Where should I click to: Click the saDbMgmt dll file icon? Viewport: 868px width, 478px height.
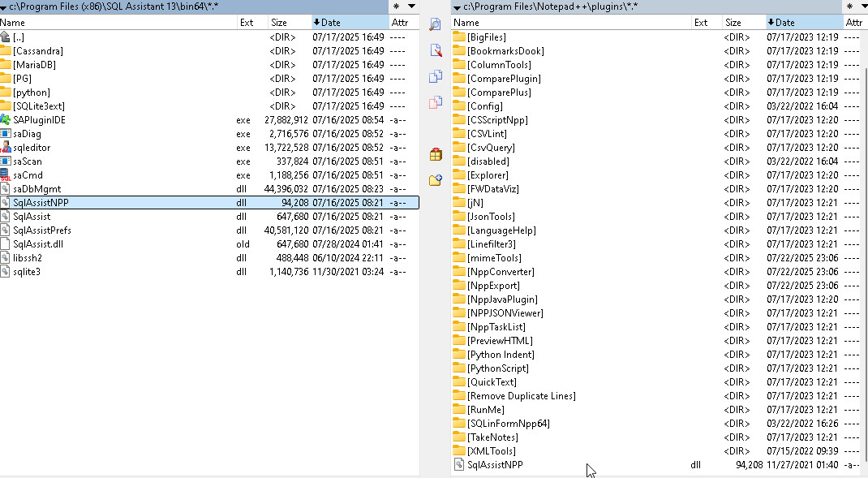coord(6,189)
